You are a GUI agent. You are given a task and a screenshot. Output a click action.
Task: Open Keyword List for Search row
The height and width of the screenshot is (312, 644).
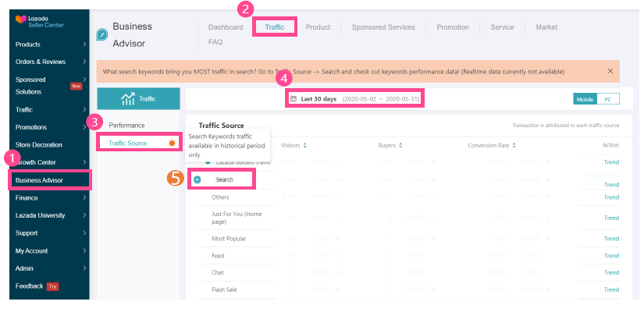[x=603, y=175]
